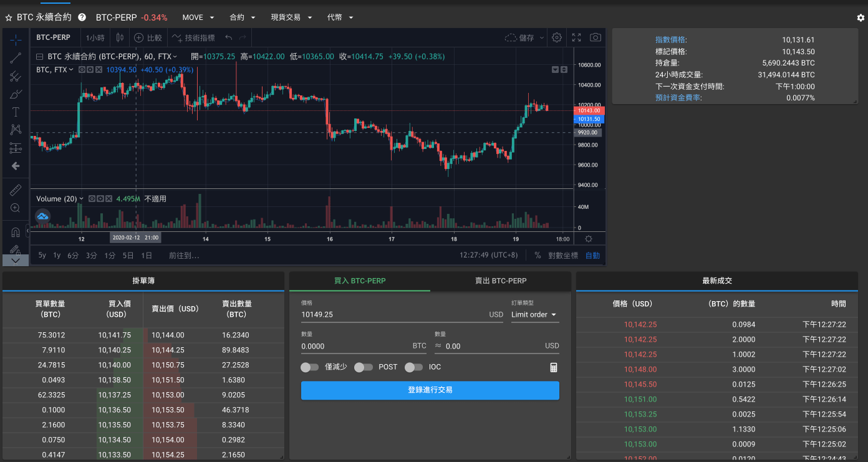
Task: Select the brush drawing tool
Action: click(16, 94)
